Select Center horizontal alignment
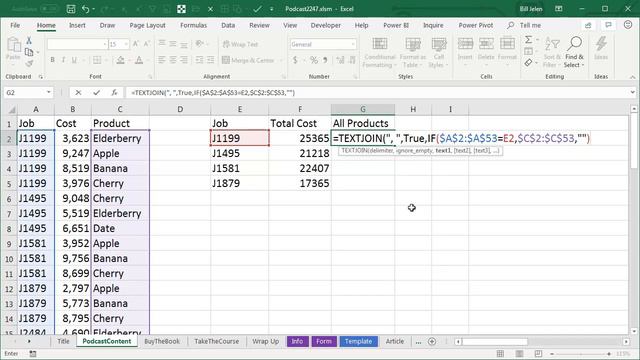Viewport: 640px width, 360px height. pyautogui.click(x=173, y=60)
